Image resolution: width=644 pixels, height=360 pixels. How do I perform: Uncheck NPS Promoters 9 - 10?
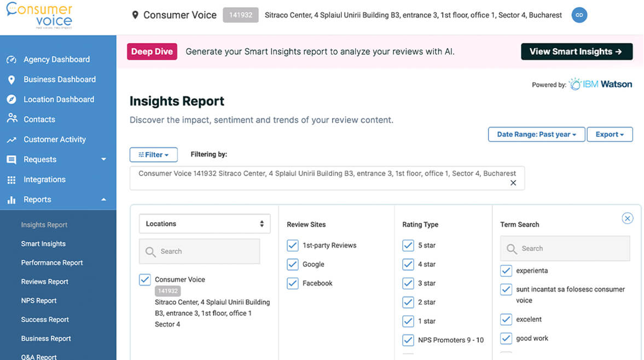click(408, 340)
